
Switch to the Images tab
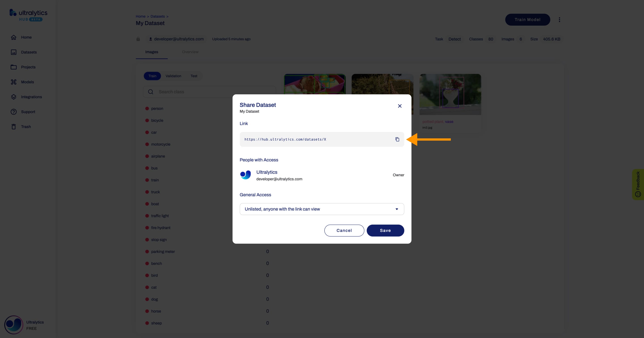(152, 51)
